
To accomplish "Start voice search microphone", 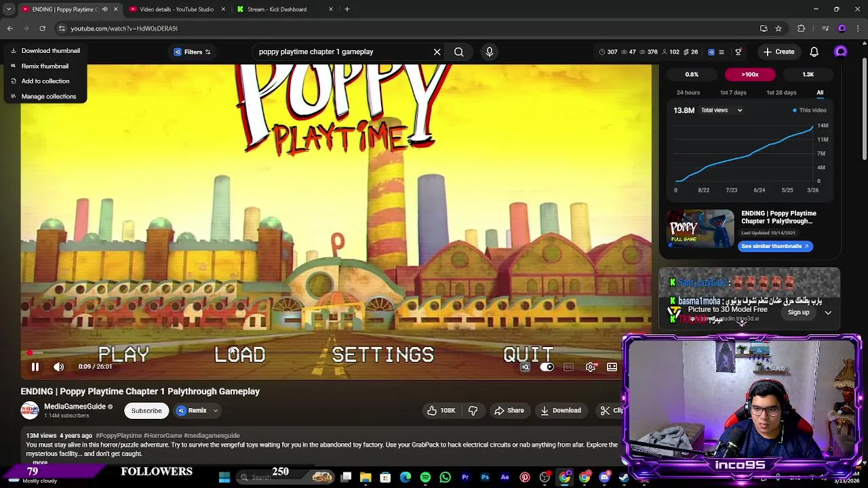I will click(490, 52).
